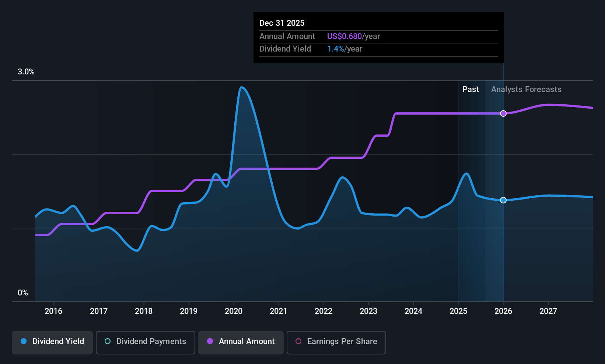
Task: Toggle the Dividend Yield series
Action: pyautogui.click(x=52, y=342)
